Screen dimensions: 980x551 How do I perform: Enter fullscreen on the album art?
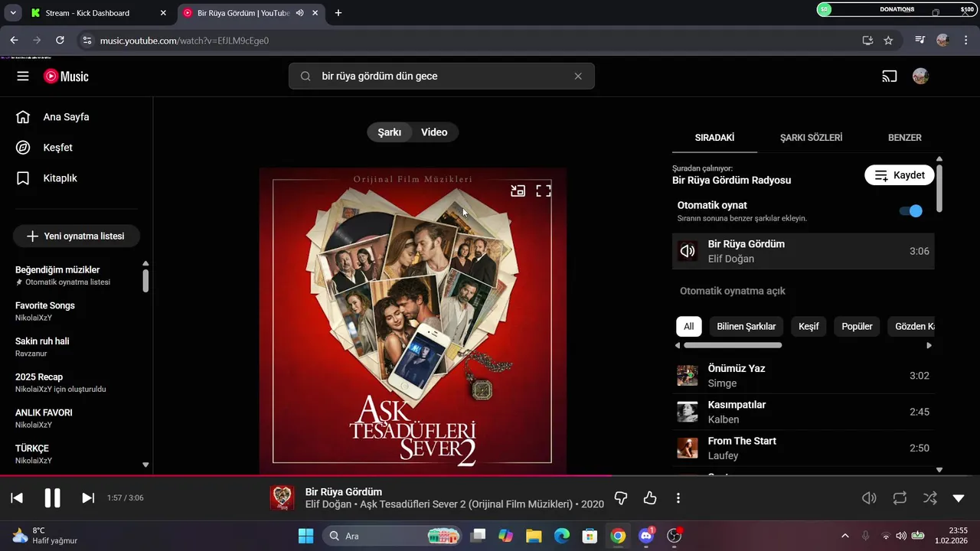tap(544, 191)
